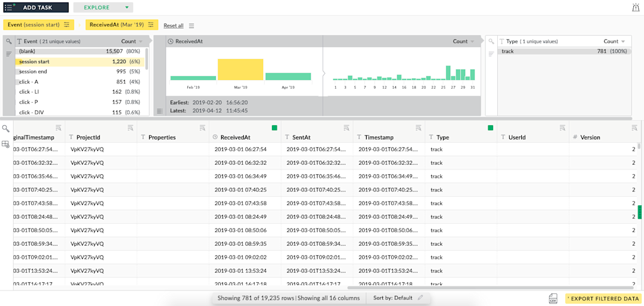Filter the Version column
This screenshot has width=644, height=306.
(x=634, y=128)
